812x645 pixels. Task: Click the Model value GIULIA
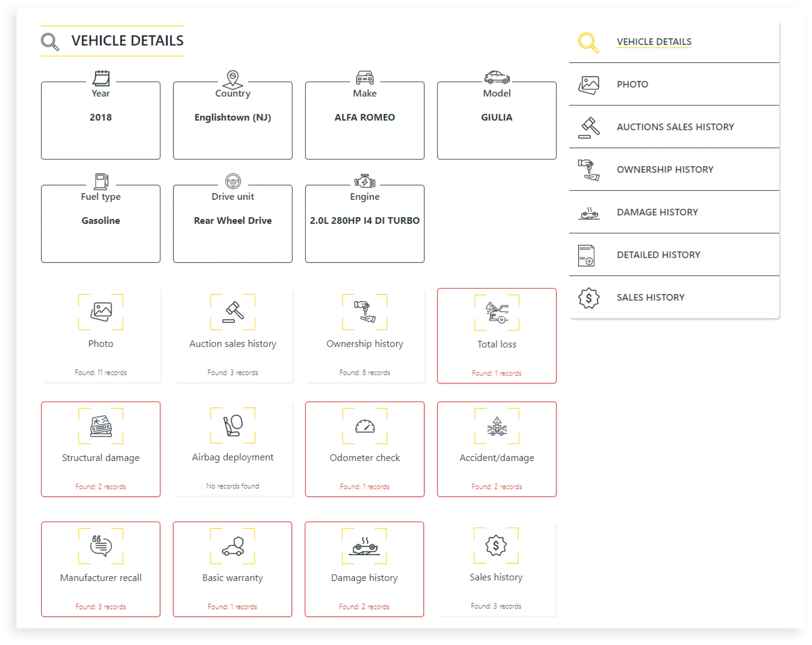[497, 118]
